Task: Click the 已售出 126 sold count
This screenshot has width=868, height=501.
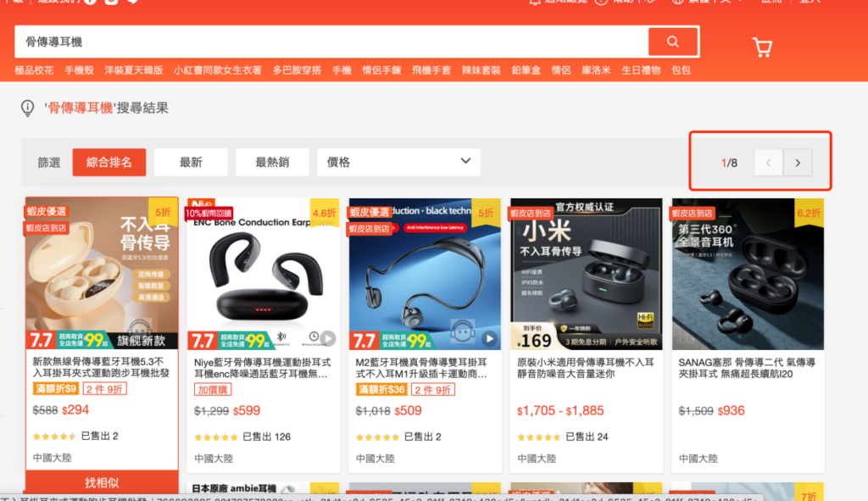Action: [x=267, y=437]
